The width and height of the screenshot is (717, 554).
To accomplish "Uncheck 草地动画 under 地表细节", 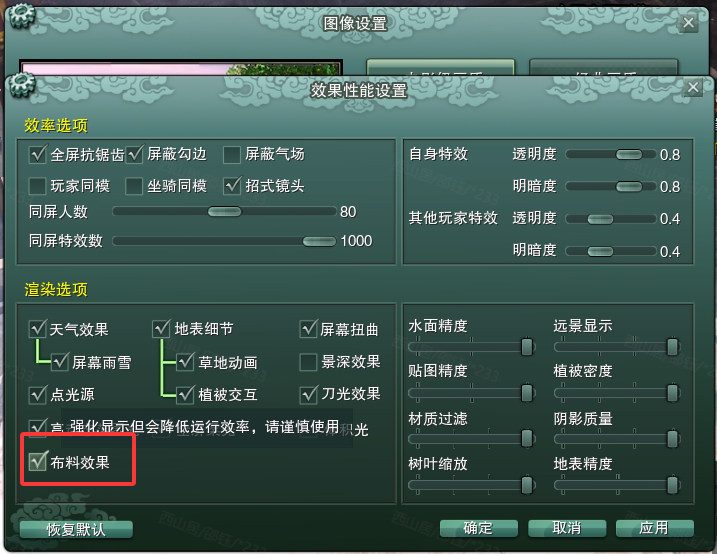I will click(x=185, y=362).
